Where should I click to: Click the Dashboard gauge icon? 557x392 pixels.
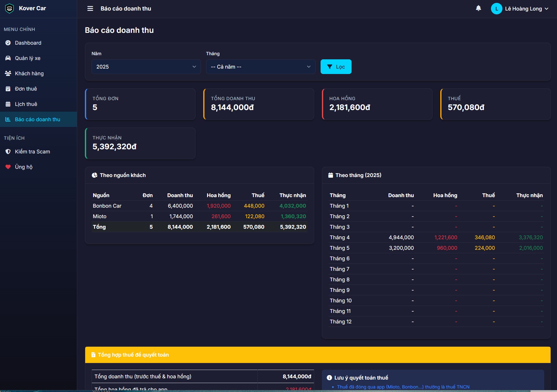(x=8, y=43)
